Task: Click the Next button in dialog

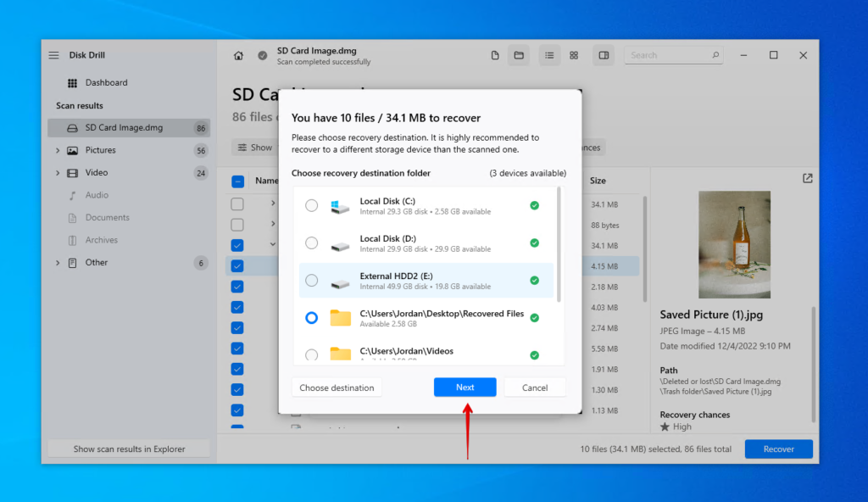Action: coord(465,388)
